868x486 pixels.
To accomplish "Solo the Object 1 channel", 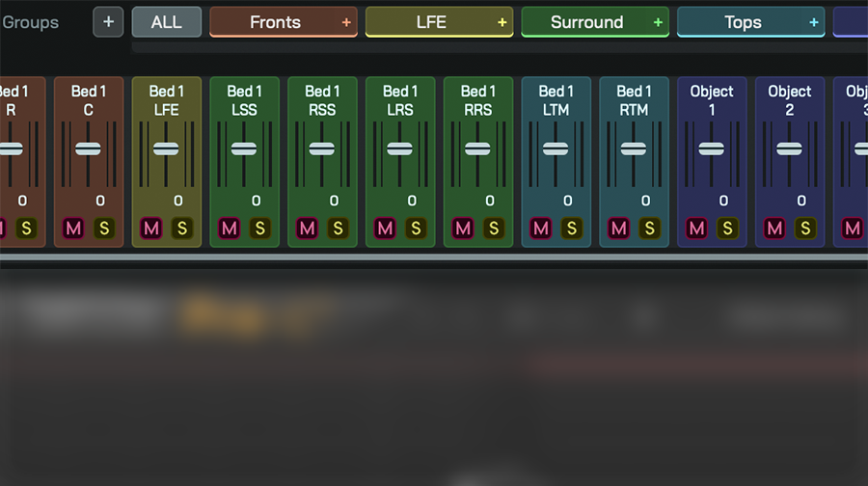I will coord(727,229).
